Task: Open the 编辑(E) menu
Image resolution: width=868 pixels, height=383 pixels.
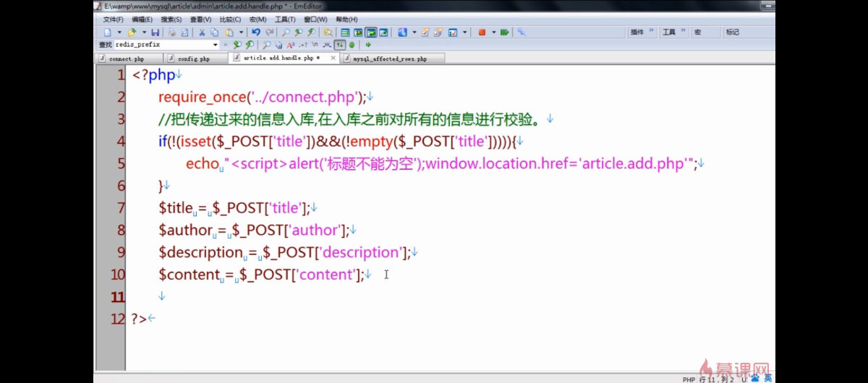Action: point(142,20)
